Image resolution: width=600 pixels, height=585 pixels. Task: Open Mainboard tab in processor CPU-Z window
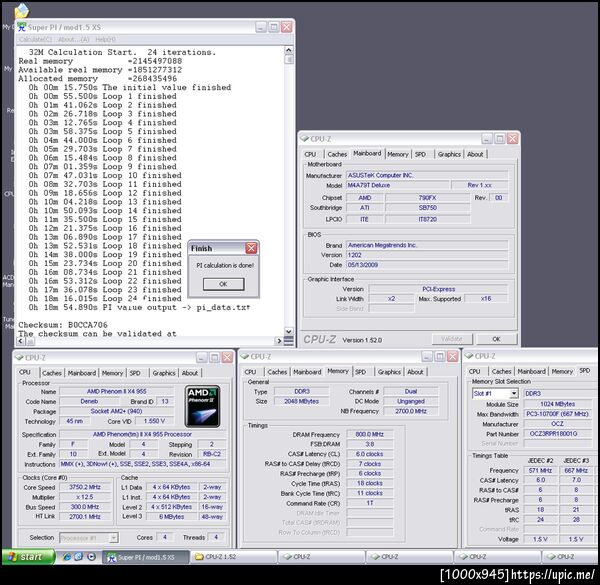coord(82,373)
